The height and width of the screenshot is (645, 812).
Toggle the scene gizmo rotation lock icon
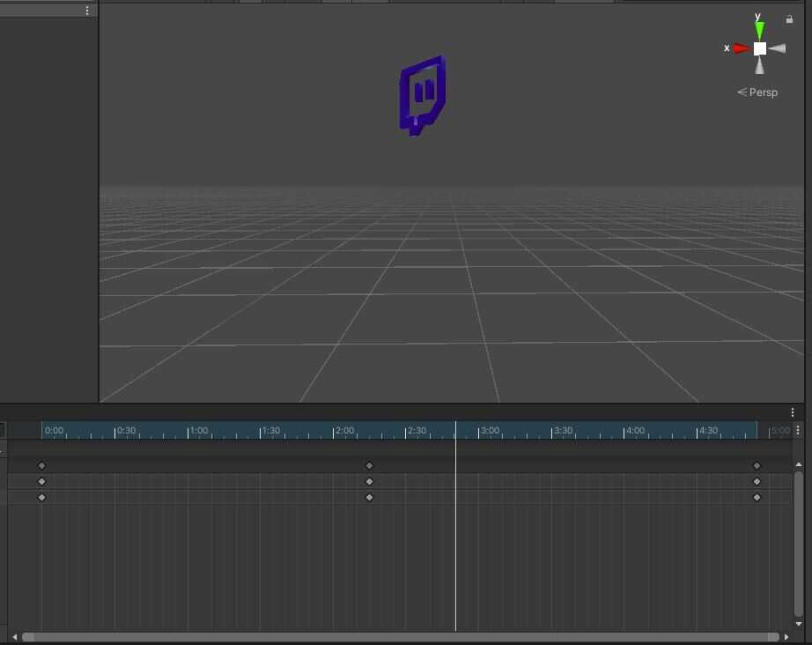tap(789, 19)
